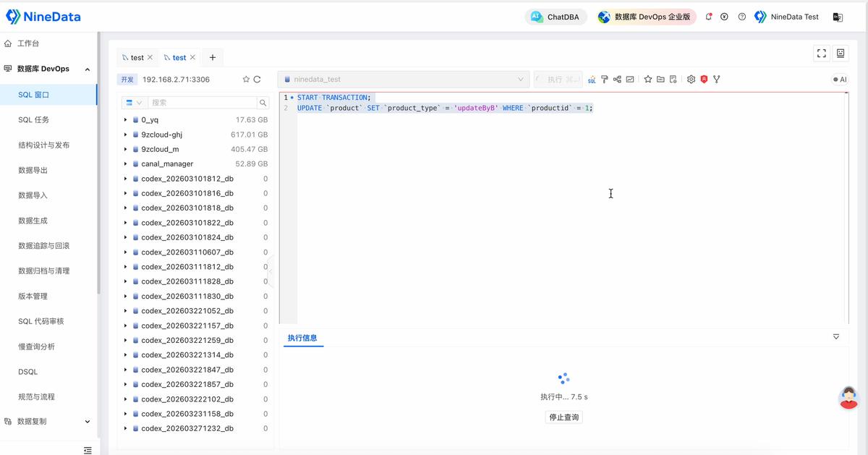Open the chart monitor icon

click(x=630, y=80)
